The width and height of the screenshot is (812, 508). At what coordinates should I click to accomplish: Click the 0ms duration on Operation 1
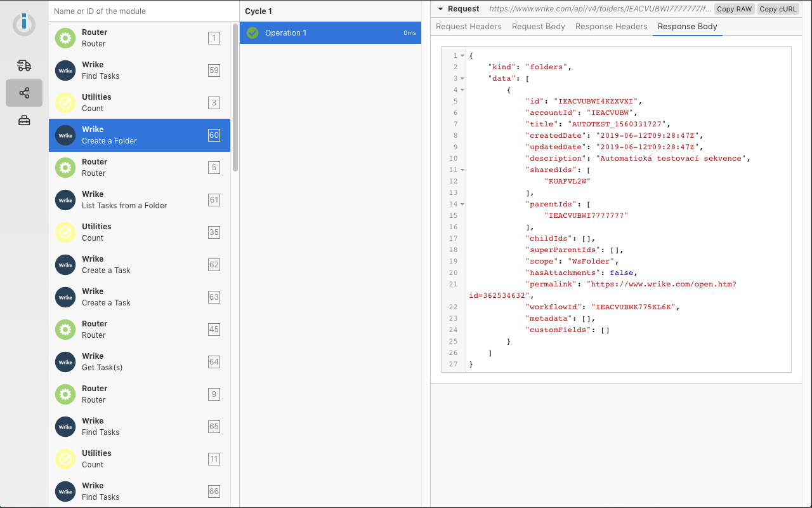pos(410,33)
